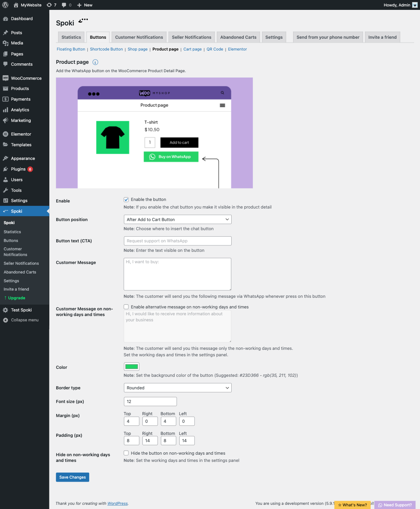
Task: Click the plus New icon in admin bar
Action: click(79, 5)
